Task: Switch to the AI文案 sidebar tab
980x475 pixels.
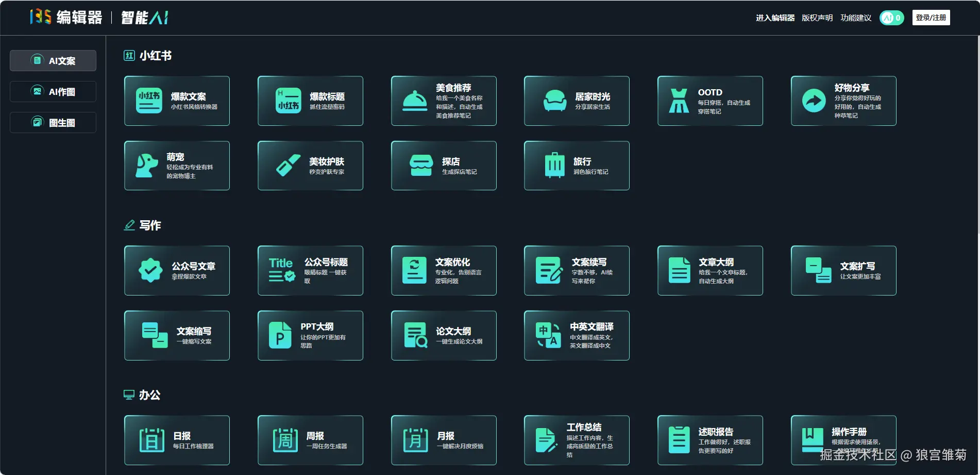Action: pos(53,61)
